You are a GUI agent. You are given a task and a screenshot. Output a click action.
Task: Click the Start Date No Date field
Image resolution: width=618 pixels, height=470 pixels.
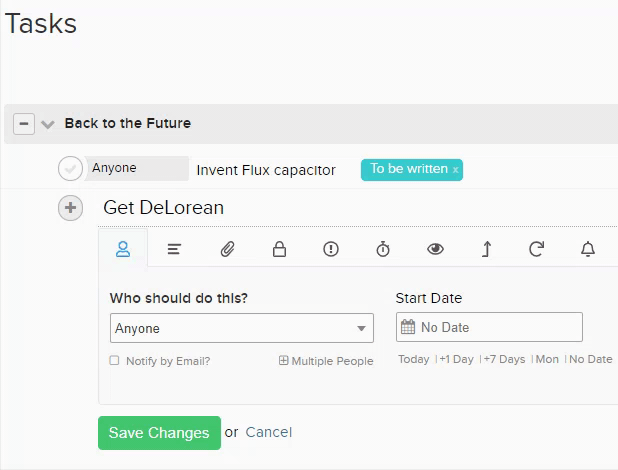(x=489, y=327)
